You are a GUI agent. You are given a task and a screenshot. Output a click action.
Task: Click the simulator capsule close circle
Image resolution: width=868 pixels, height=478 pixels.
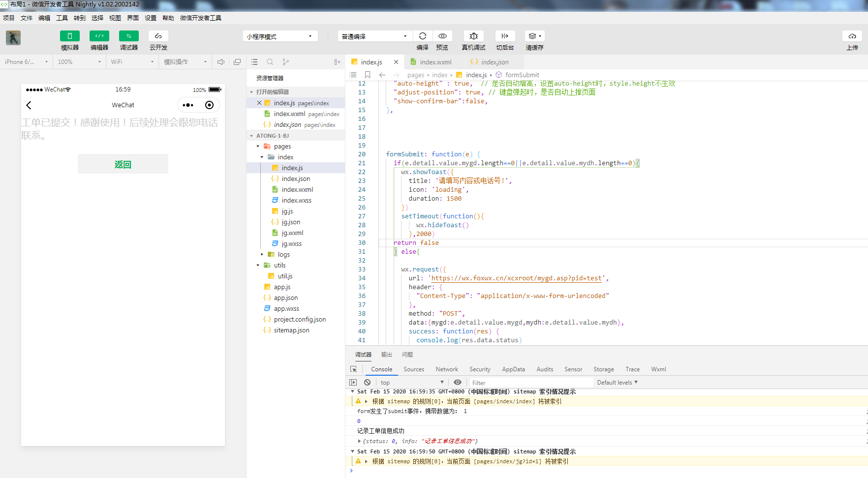(210, 105)
